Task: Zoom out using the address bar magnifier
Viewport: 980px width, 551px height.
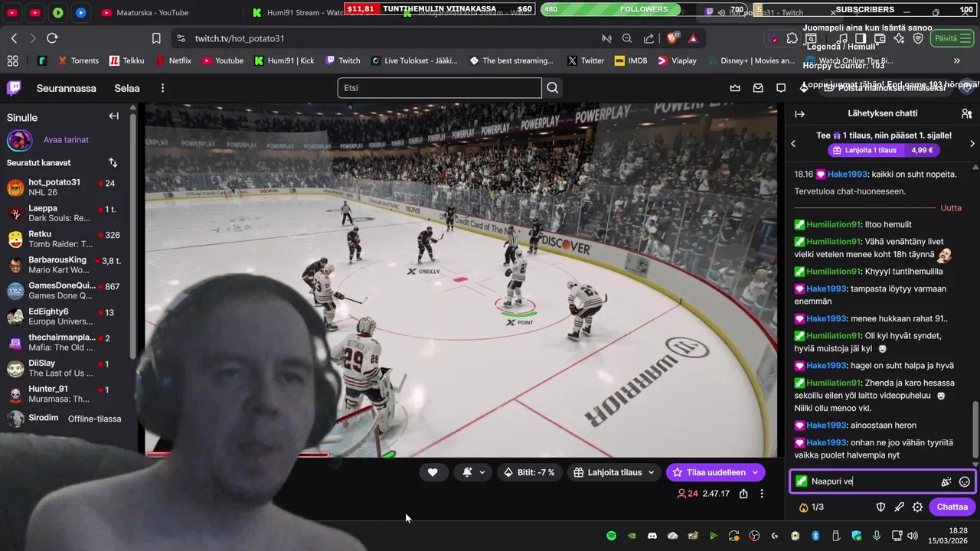Action: [x=627, y=38]
